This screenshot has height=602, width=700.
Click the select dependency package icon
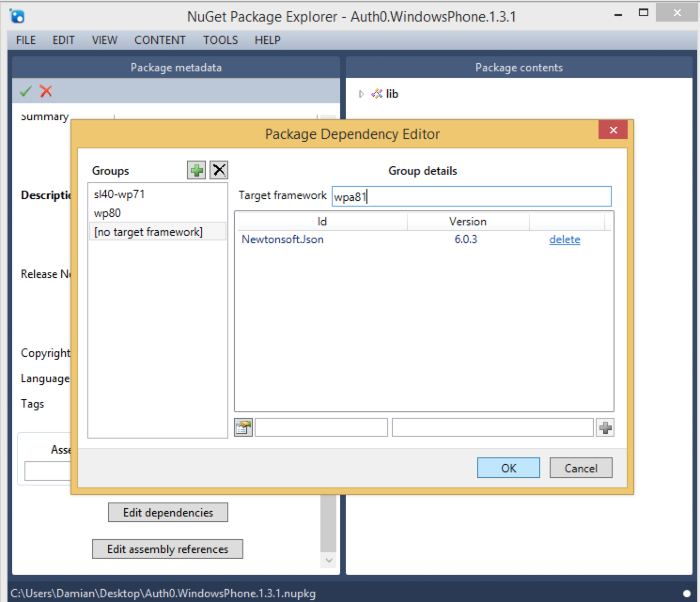(x=243, y=427)
